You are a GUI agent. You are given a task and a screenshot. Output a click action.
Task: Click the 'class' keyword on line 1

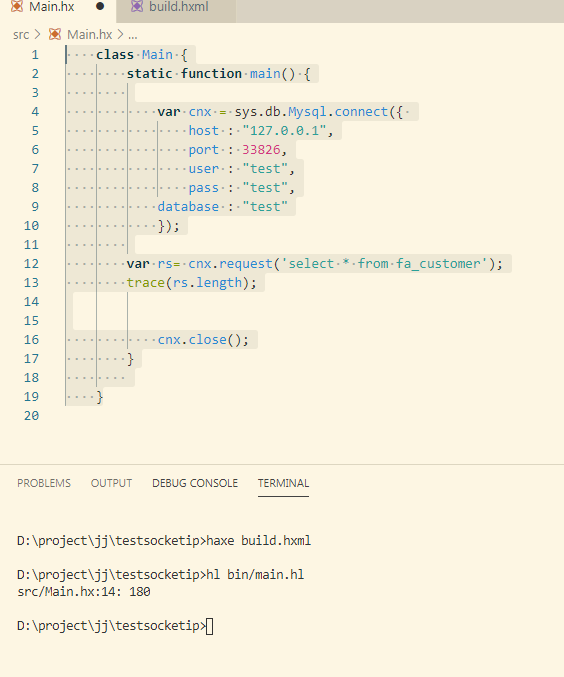[115, 55]
